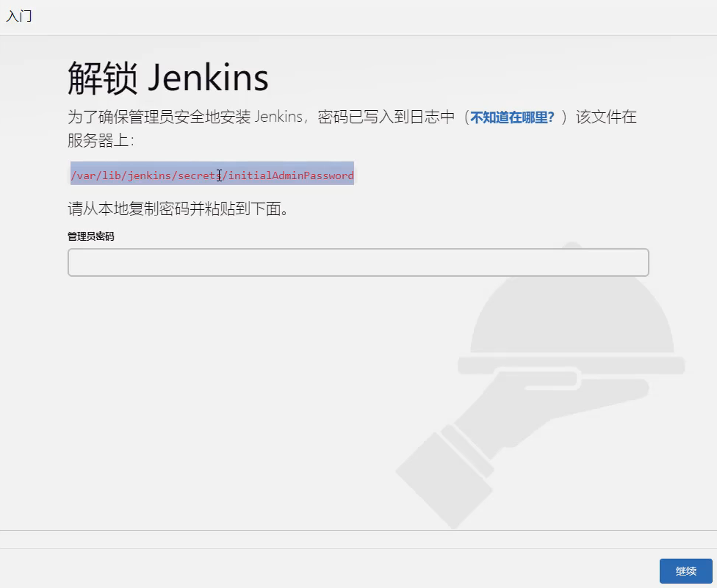Click /var/lib at the path's start
717x588 pixels.
pos(96,175)
